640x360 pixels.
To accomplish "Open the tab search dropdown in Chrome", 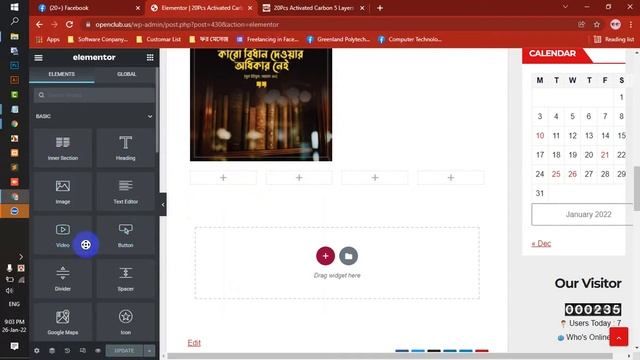I will click(x=565, y=7).
